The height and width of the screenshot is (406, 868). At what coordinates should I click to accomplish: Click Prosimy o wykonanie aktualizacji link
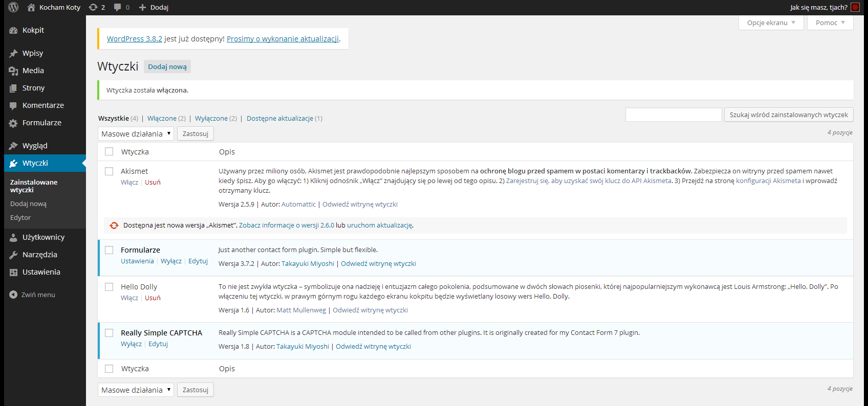pyautogui.click(x=283, y=39)
